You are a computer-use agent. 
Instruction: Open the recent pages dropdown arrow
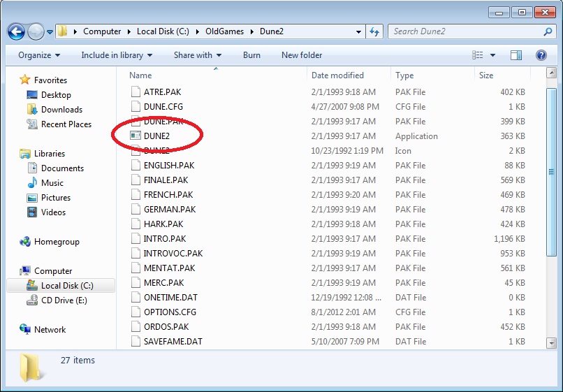[x=50, y=32]
